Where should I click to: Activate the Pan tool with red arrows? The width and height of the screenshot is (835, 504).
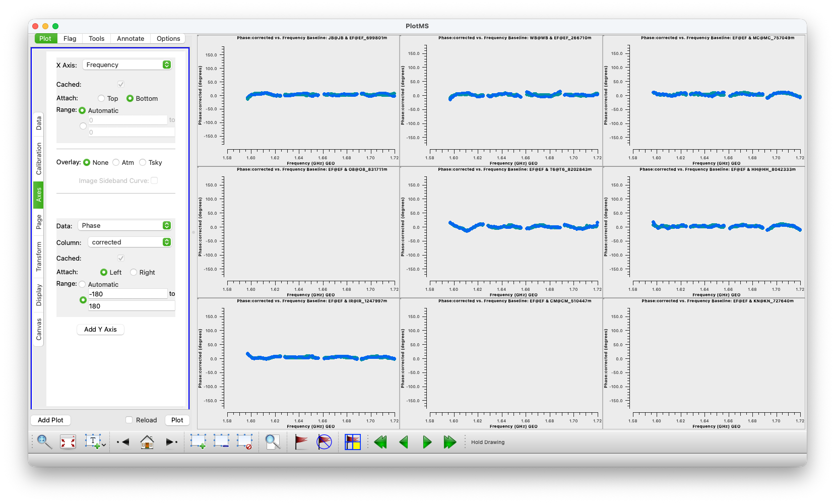(68, 442)
